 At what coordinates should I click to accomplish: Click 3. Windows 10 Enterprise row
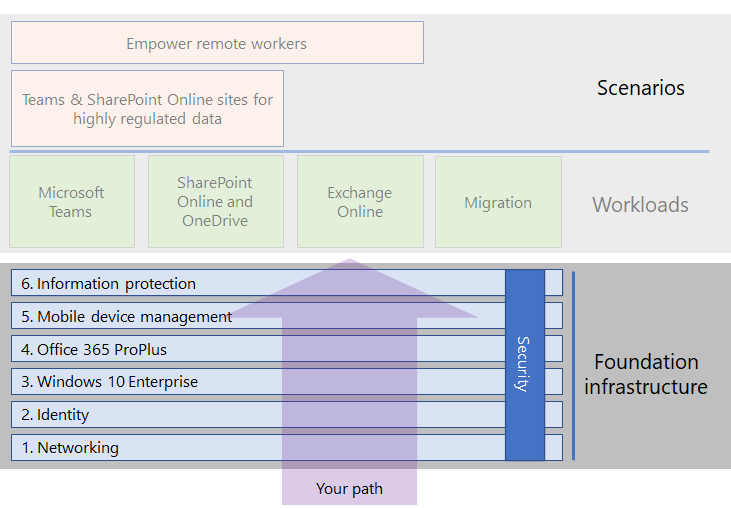[287, 381]
